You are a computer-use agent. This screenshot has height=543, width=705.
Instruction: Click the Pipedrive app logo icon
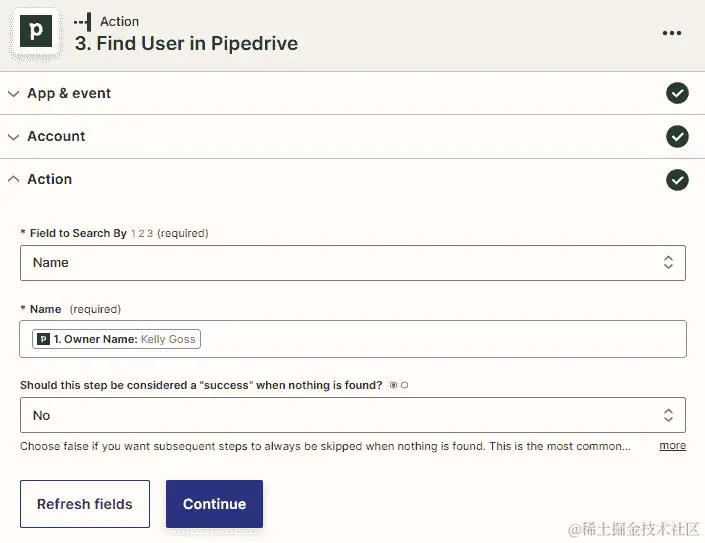pyautogui.click(x=36, y=32)
